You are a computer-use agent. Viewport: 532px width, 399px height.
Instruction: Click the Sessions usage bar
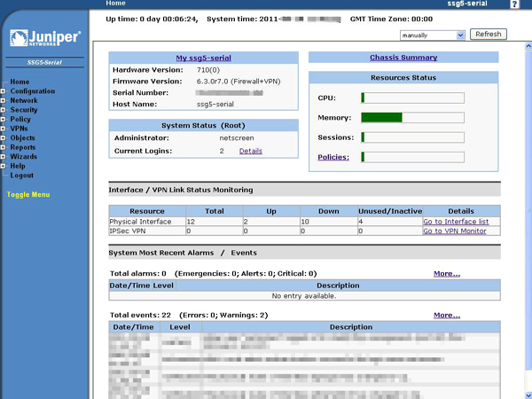pos(412,137)
